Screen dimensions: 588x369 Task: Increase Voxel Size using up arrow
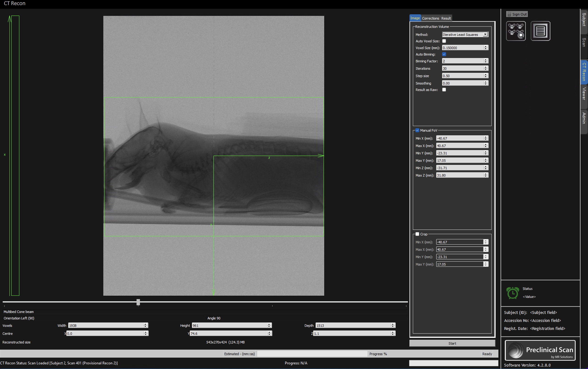click(486, 46)
